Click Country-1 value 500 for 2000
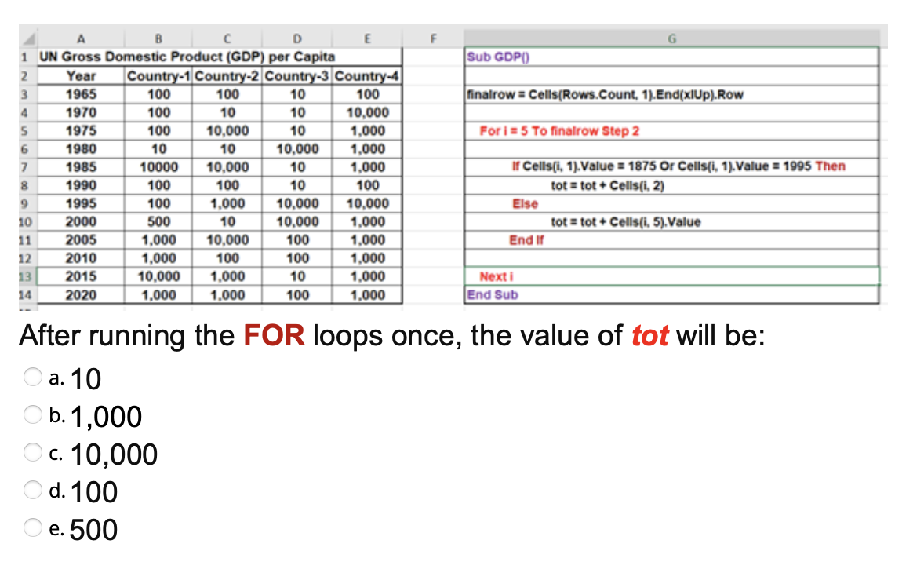 (158, 221)
